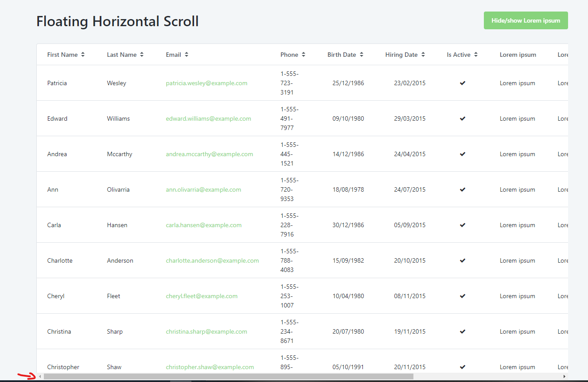Click the Floating Horizontal Scroll page title
This screenshot has height=382, width=588.
pos(117,21)
